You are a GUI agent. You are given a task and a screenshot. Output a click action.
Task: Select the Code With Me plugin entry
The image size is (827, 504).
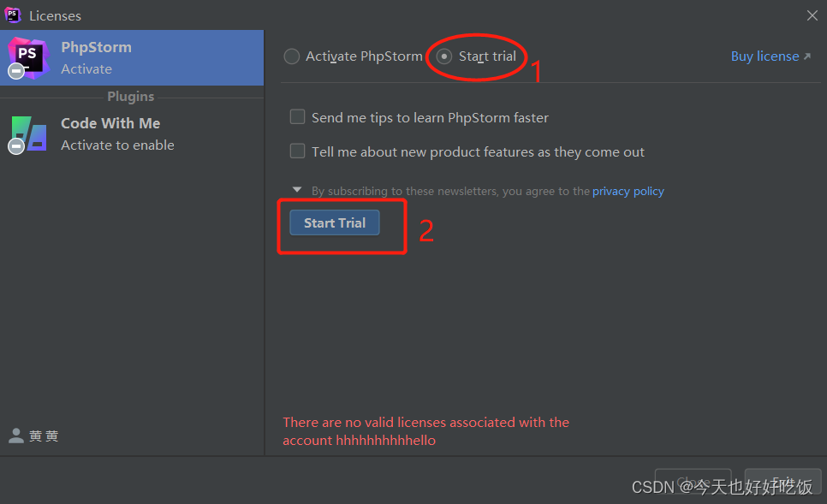pos(132,133)
